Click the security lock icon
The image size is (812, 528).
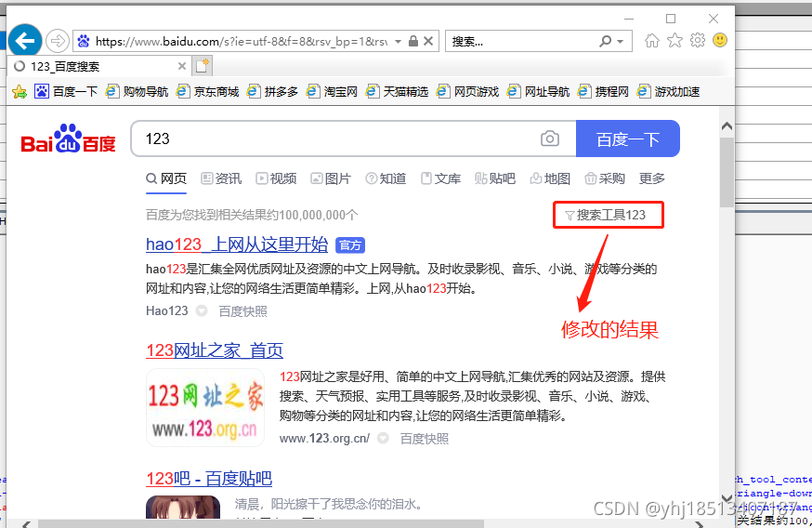coord(413,41)
